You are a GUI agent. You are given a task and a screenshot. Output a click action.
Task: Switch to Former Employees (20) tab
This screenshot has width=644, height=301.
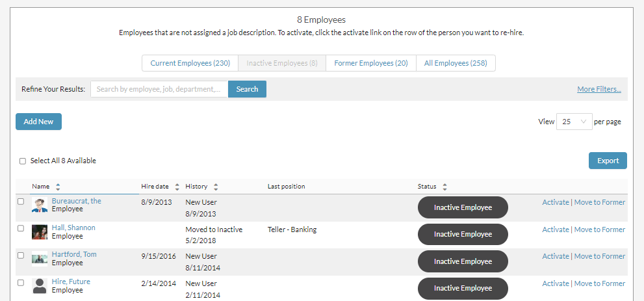[x=371, y=63]
